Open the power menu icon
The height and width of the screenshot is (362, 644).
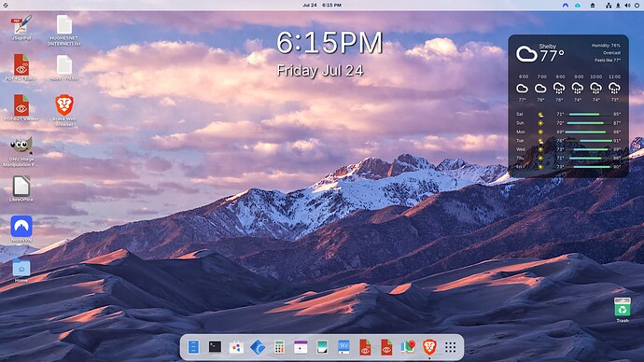[637, 6]
